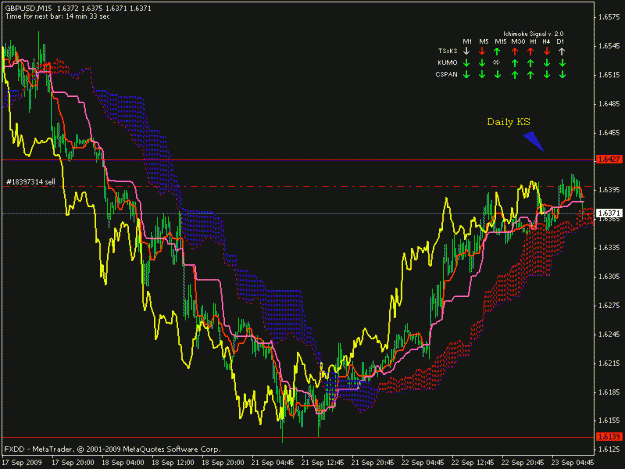Click the TS:KS H4 red down arrow
This screenshot has height=469, width=625.
click(x=547, y=51)
